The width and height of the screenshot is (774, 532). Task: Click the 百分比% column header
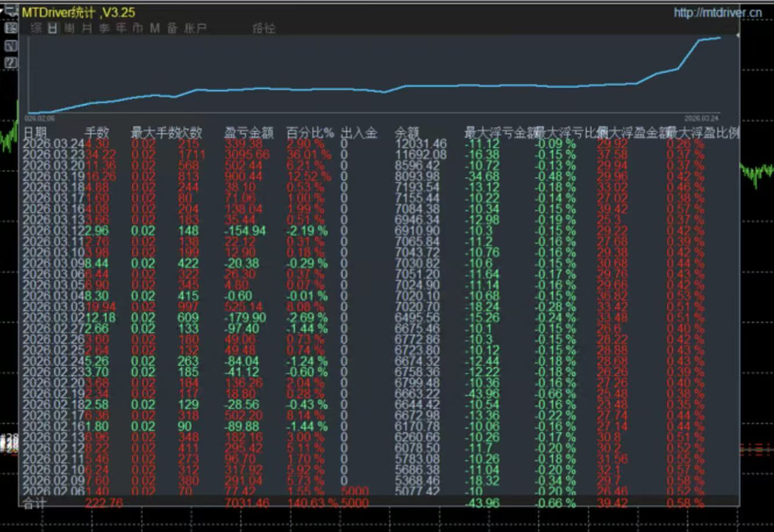click(310, 132)
